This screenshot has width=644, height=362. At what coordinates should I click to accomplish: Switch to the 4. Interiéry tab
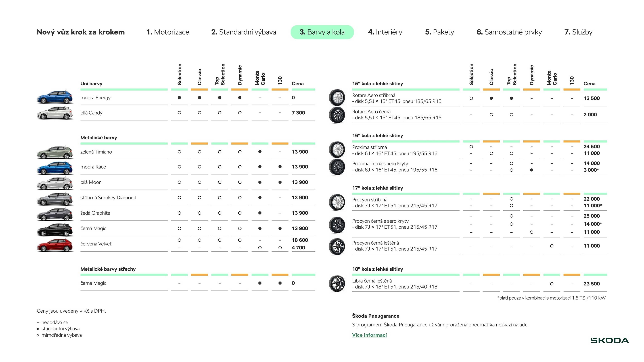385,32
